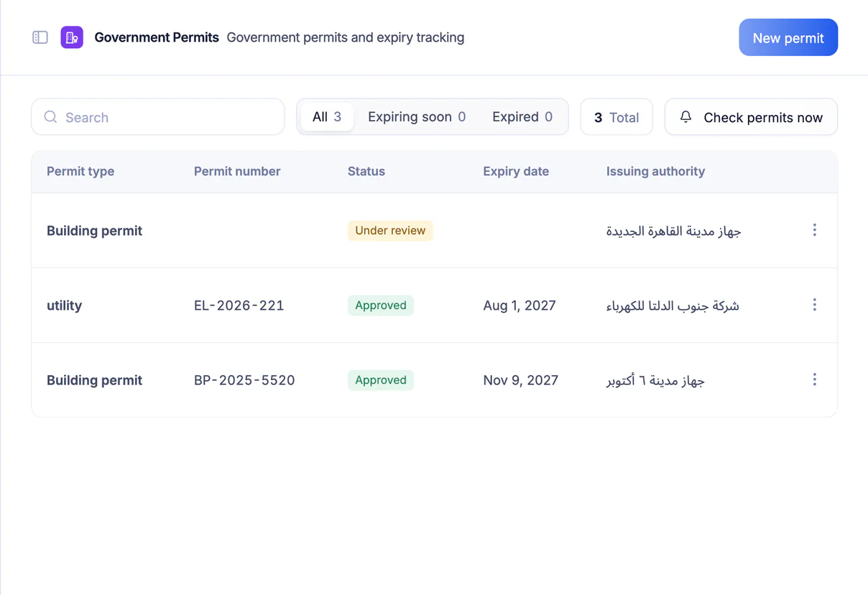Select permit number BP-2025-5520
The width and height of the screenshot is (868, 595).
coord(244,380)
